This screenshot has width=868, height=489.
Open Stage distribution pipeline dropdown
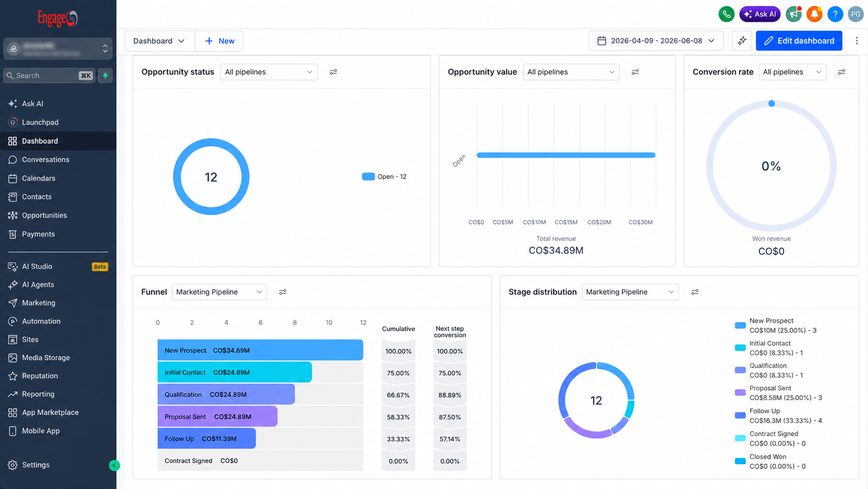coord(630,292)
